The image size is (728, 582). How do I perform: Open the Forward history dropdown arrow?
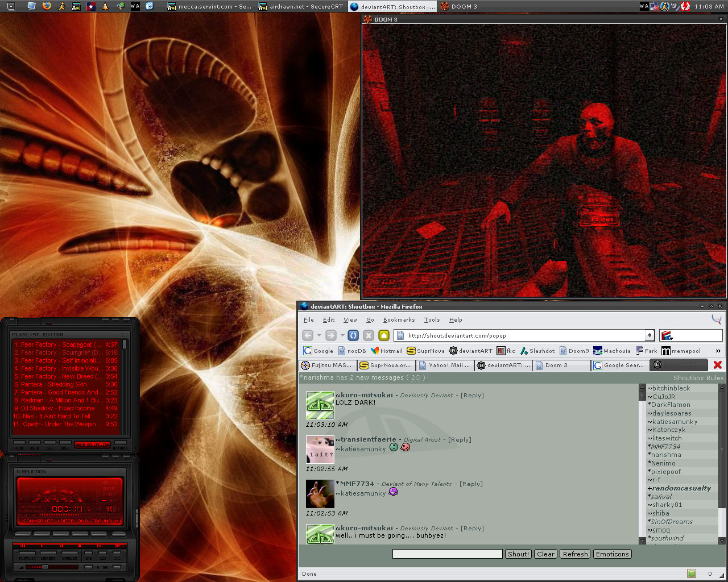coord(342,335)
